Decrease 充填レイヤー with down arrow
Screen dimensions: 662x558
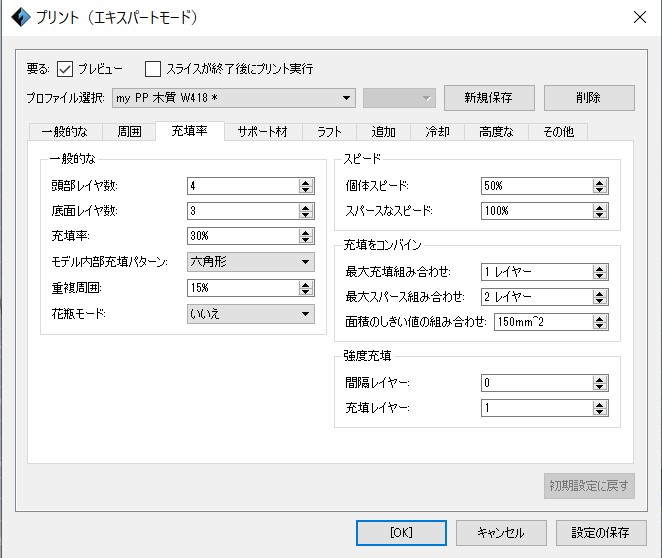tap(600, 412)
